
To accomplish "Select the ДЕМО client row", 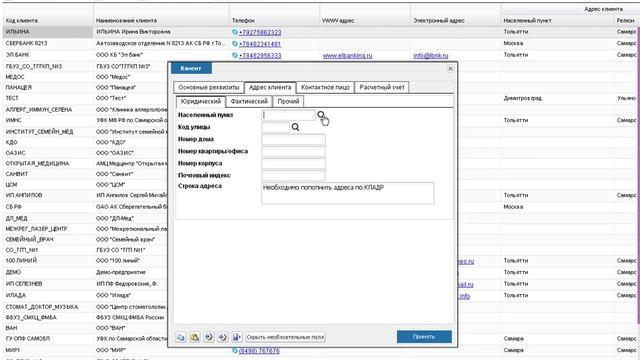I will tap(13, 272).
